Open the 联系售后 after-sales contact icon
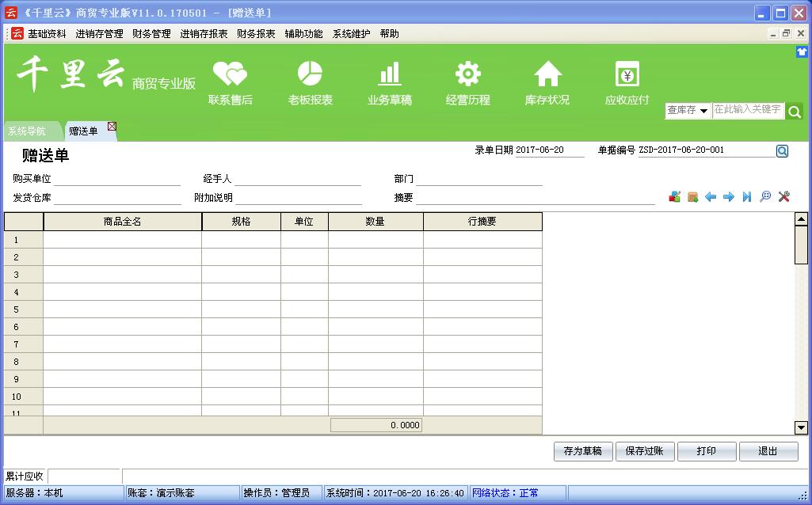Screen dimensions: 812x505 pyautogui.click(x=230, y=82)
